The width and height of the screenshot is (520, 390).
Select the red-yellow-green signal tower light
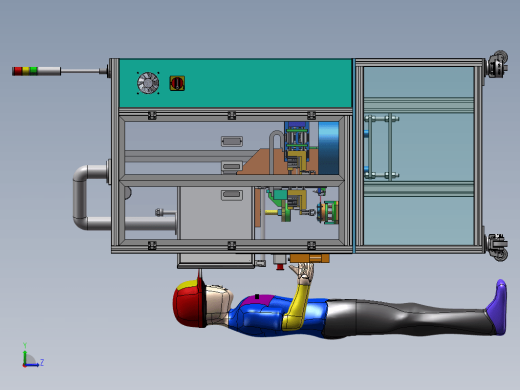pyautogui.click(x=36, y=71)
